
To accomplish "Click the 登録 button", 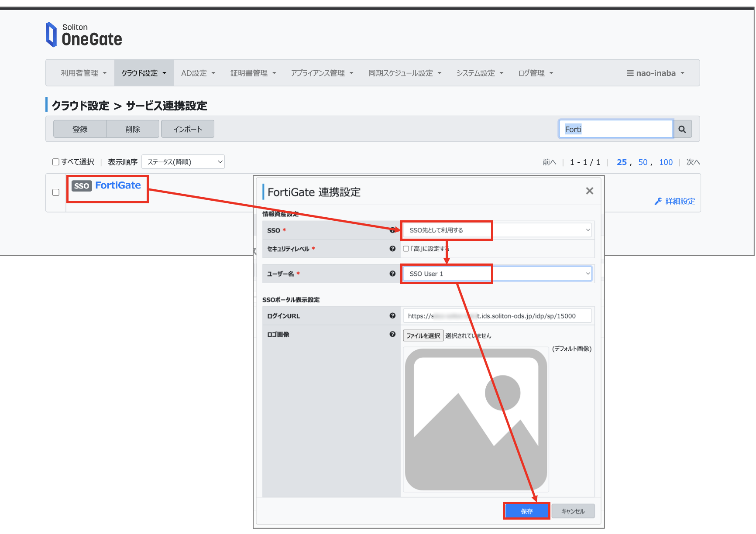I will (x=80, y=129).
